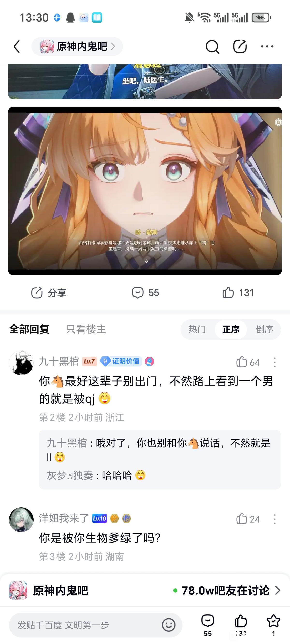
Task: Tap the compose post icon in header
Action: (x=240, y=46)
